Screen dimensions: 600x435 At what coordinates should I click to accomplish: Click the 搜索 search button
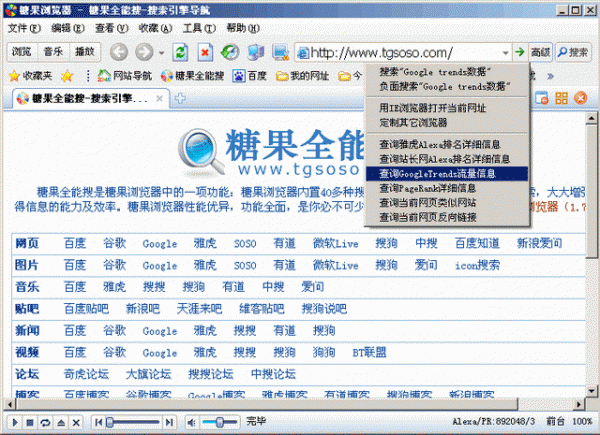click(573, 52)
